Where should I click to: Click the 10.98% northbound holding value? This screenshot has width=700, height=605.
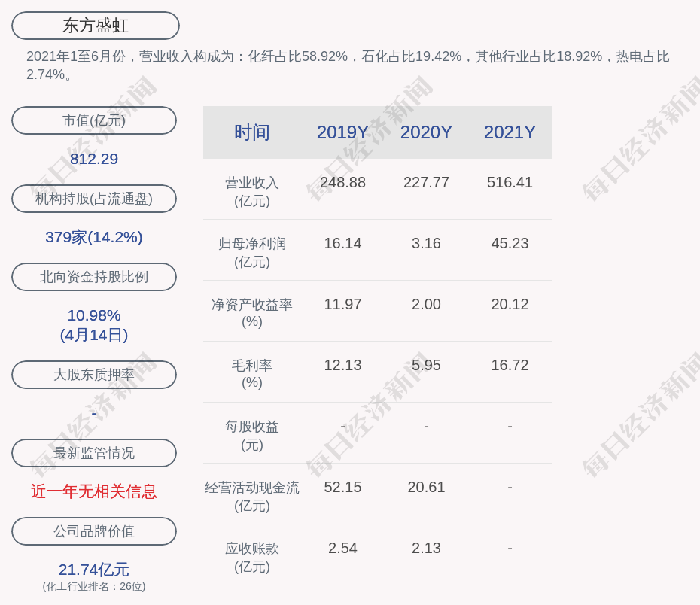pyautogui.click(x=94, y=315)
